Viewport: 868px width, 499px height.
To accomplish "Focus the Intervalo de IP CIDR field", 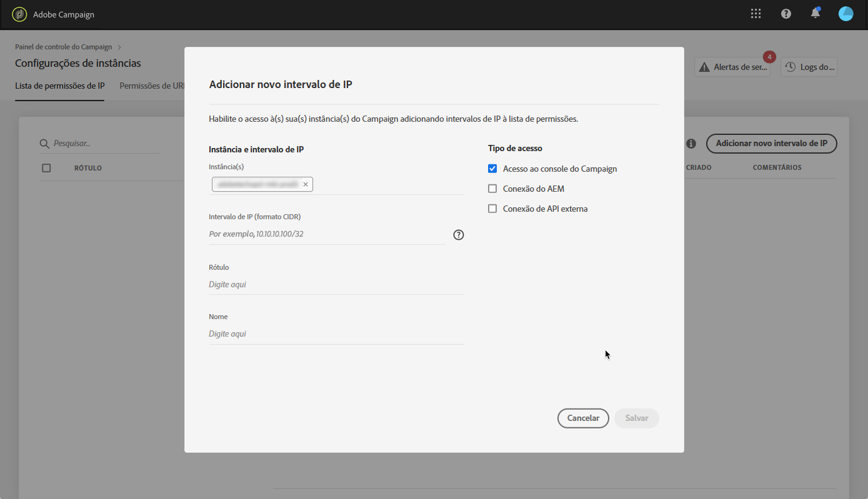I will pyautogui.click(x=327, y=234).
